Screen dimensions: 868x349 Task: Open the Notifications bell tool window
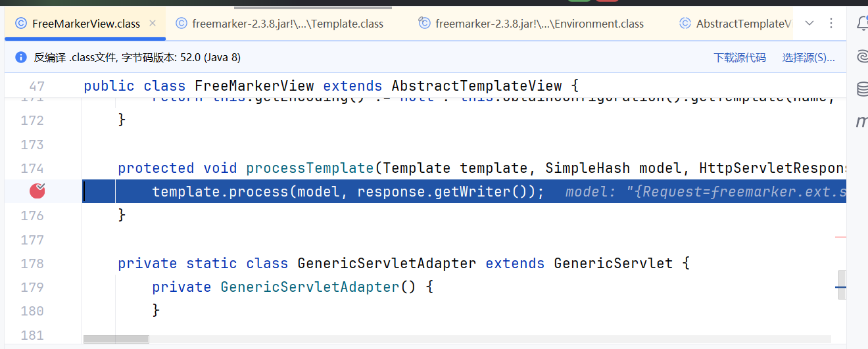pos(862,24)
